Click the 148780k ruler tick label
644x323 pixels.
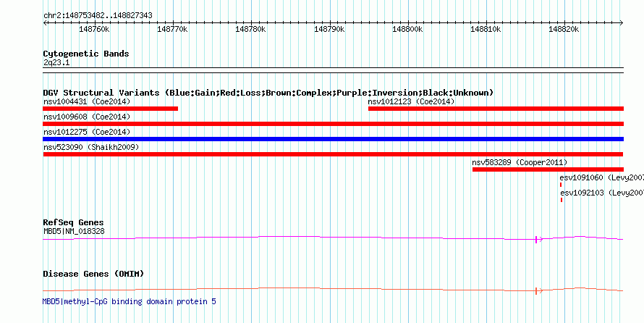(x=251, y=30)
